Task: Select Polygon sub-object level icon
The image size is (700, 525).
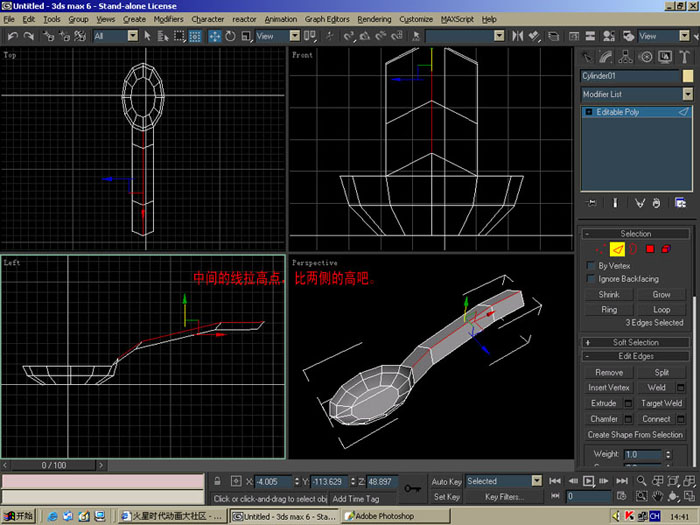Action: coord(650,249)
